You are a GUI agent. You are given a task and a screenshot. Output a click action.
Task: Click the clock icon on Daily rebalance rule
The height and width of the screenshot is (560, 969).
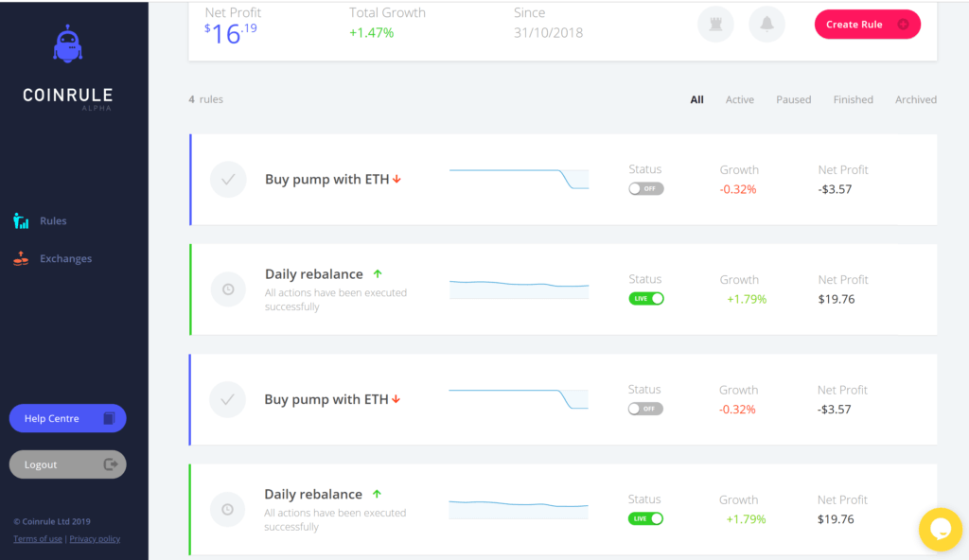[x=227, y=289]
